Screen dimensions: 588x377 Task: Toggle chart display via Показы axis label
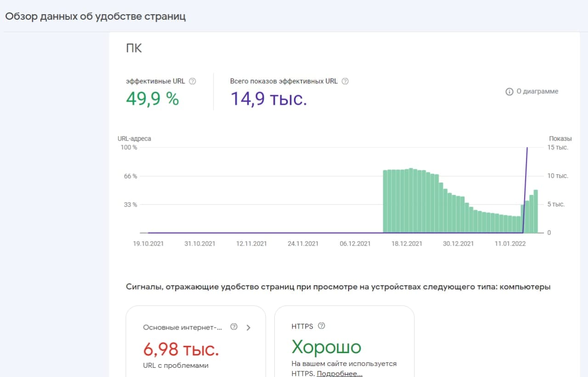[560, 138]
